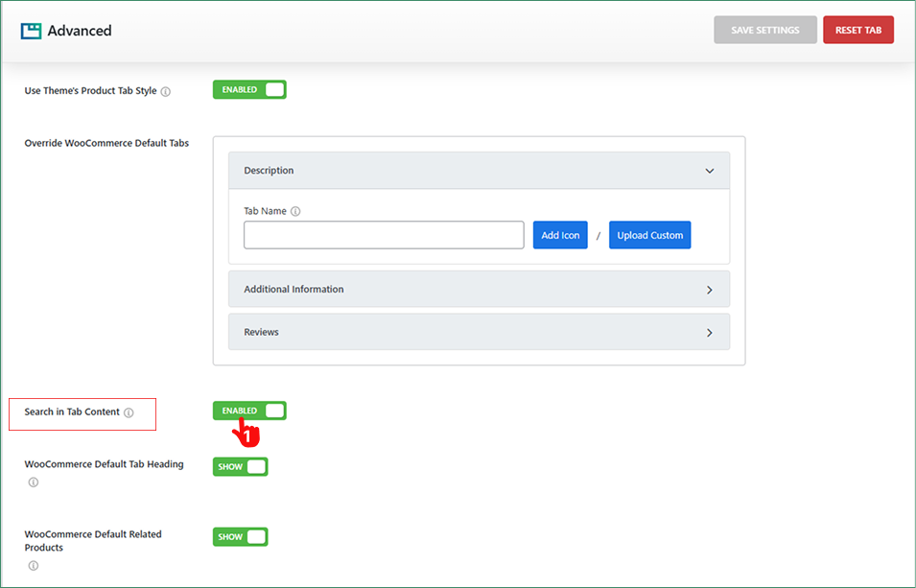Click the Advanced panel logo icon

coord(31,31)
